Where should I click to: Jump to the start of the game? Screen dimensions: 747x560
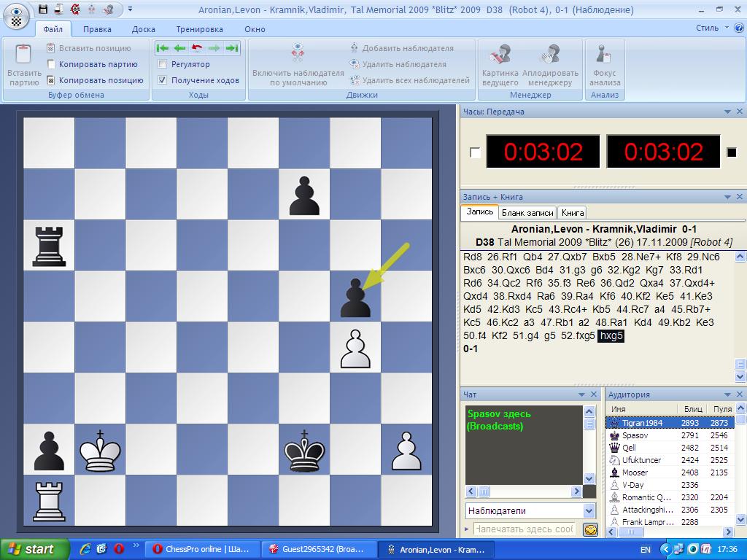coord(163,48)
